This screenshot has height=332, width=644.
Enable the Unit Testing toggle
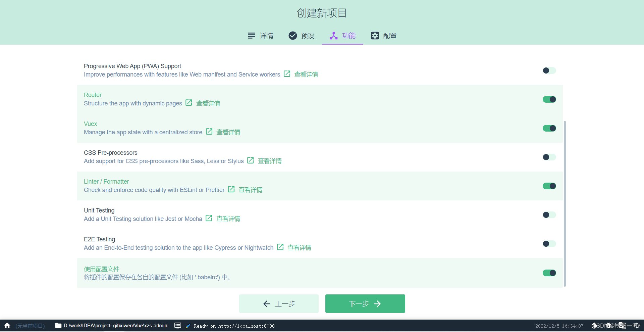tap(549, 215)
